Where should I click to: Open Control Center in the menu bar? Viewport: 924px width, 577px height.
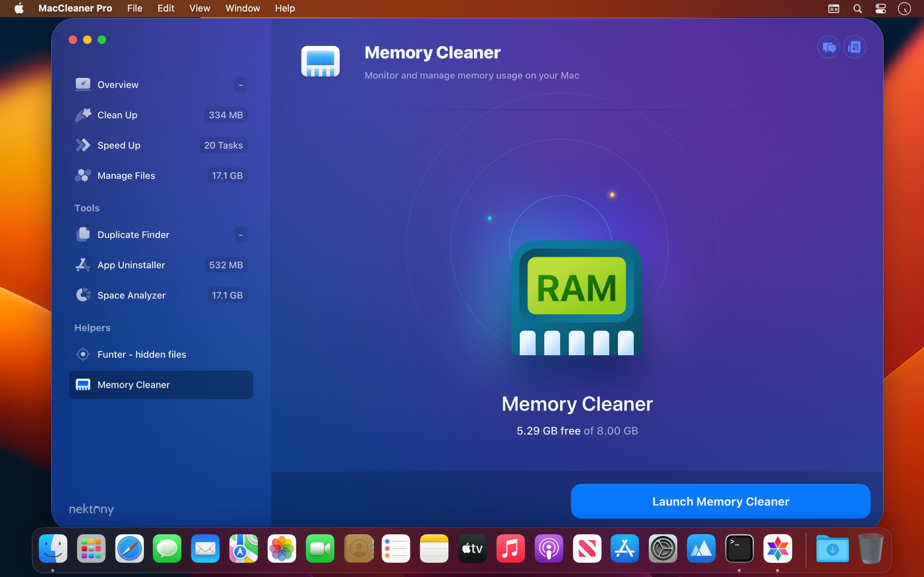(x=880, y=8)
